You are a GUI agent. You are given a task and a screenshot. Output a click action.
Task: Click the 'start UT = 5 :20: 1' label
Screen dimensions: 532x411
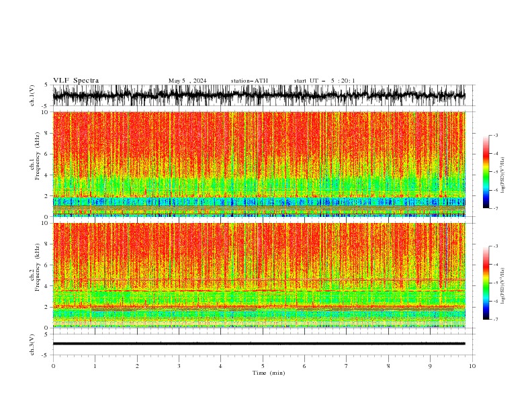point(324,81)
